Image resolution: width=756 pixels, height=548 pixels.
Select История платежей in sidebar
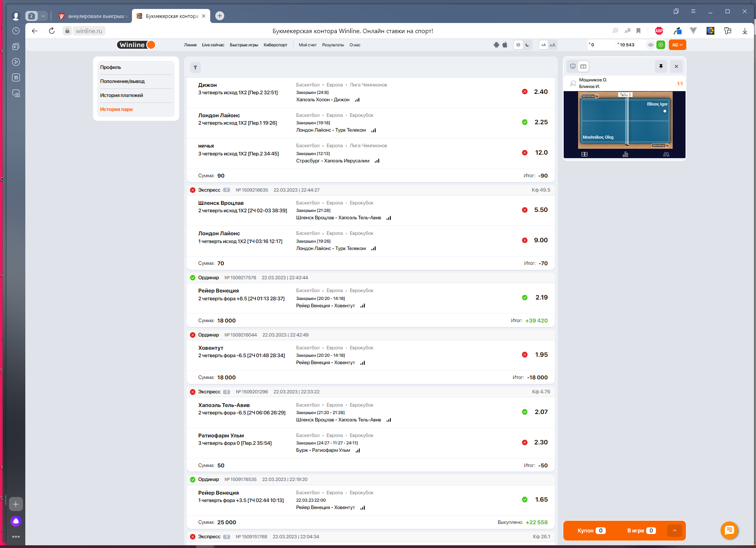(x=121, y=95)
